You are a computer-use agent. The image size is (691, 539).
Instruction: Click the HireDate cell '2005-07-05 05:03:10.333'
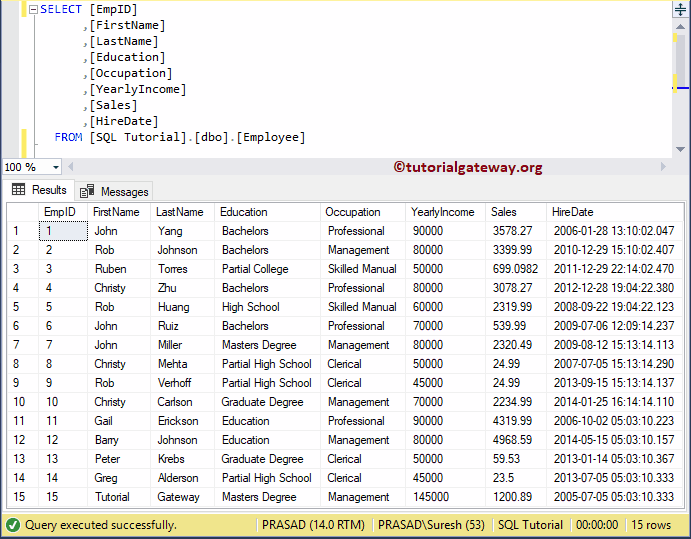(x=615, y=497)
